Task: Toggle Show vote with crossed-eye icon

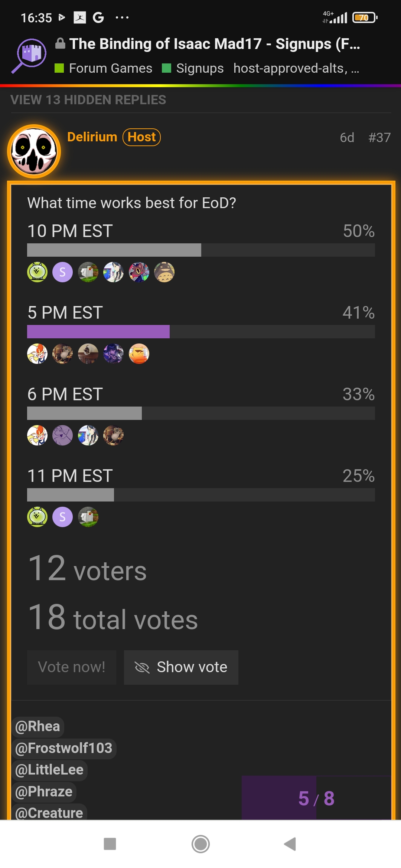Action: (x=181, y=667)
